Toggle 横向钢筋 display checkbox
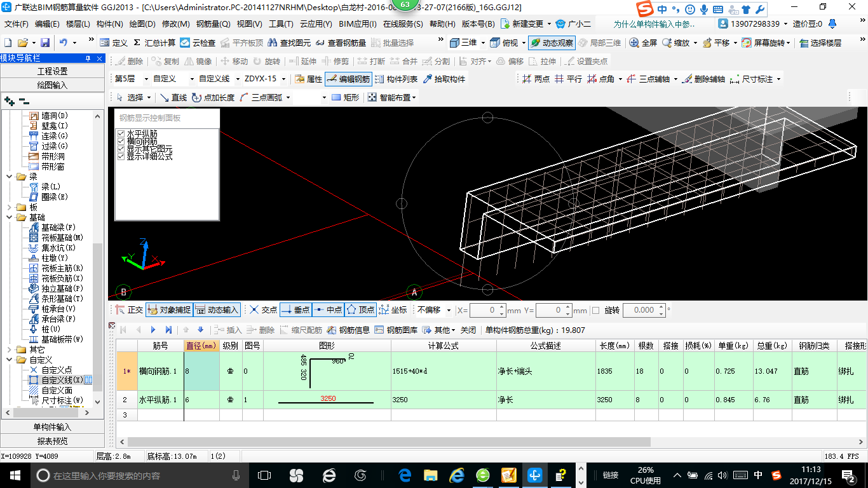The height and width of the screenshot is (488, 868). tap(121, 141)
